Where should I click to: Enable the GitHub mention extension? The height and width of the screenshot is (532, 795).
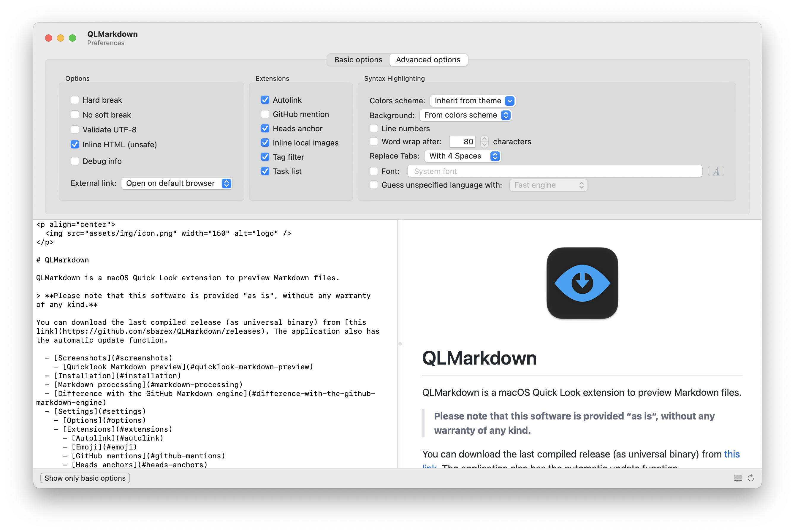click(x=265, y=114)
